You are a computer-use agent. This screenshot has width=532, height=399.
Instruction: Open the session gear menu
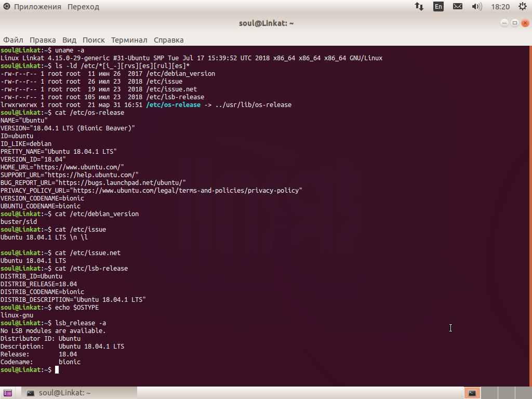pos(523,6)
